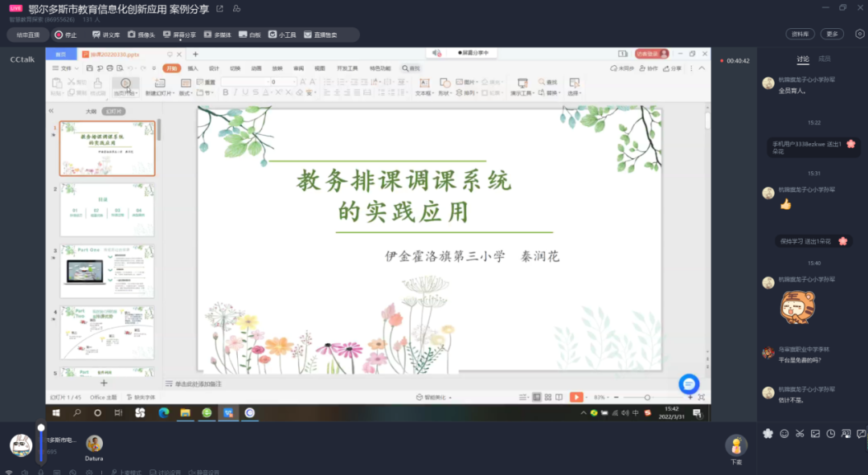
Task: Open the 开发工具 ribbon tab
Action: click(347, 68)
